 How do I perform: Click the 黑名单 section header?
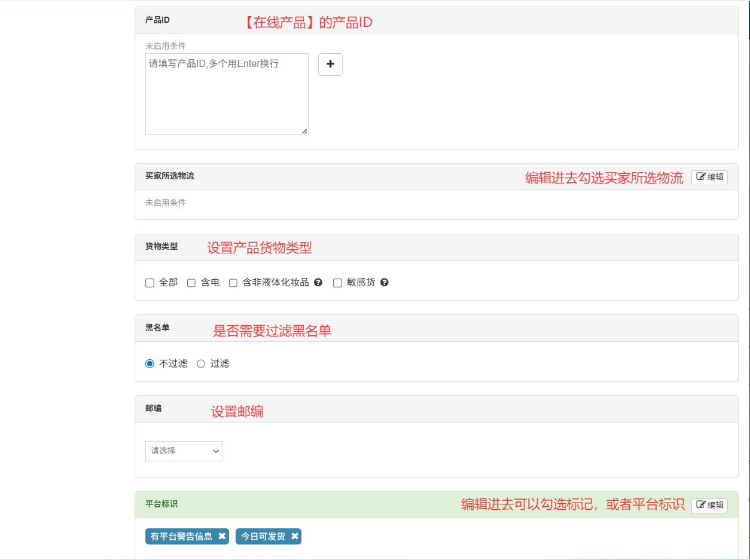[x=157, y=328]
